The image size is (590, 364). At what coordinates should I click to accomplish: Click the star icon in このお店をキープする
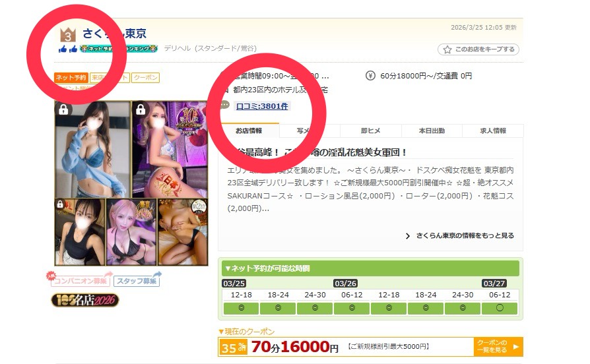447,49
